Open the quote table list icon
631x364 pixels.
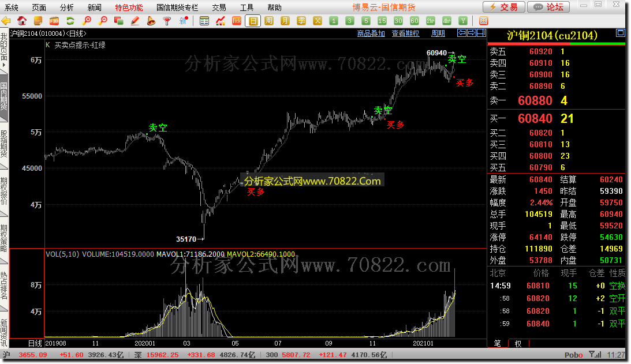[204, 21]
